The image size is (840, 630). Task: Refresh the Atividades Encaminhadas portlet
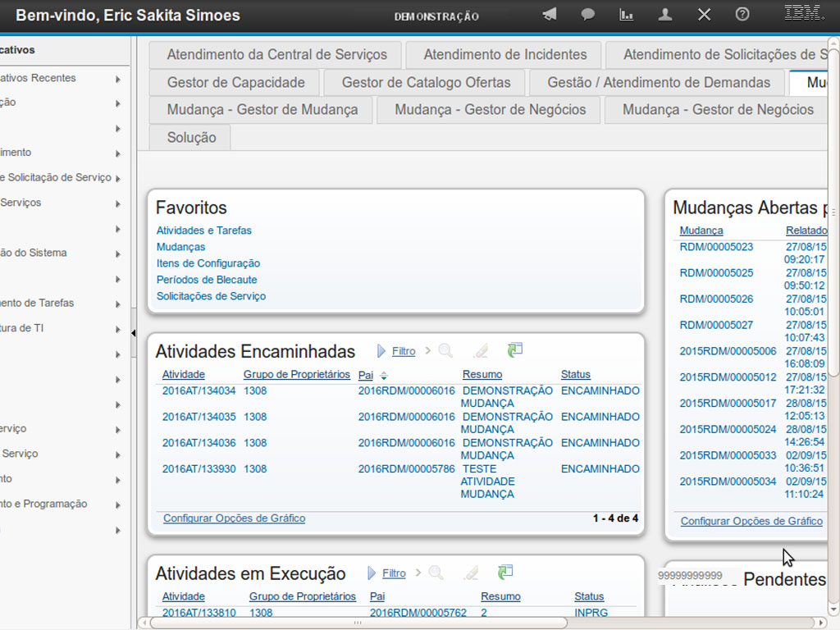click(x=515, y=350)
